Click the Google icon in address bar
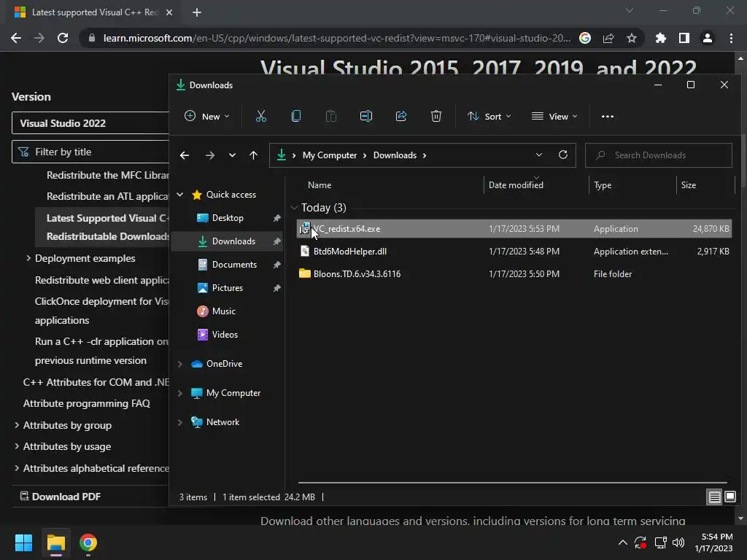This screenshot has height=560, width=747. (x=585, y=38)
